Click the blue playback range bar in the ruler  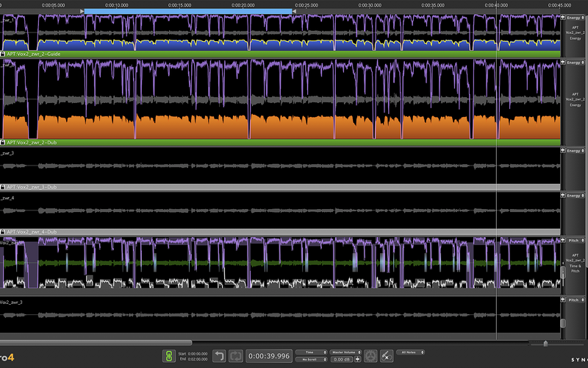pyautogui.click(x=188, y=11)
